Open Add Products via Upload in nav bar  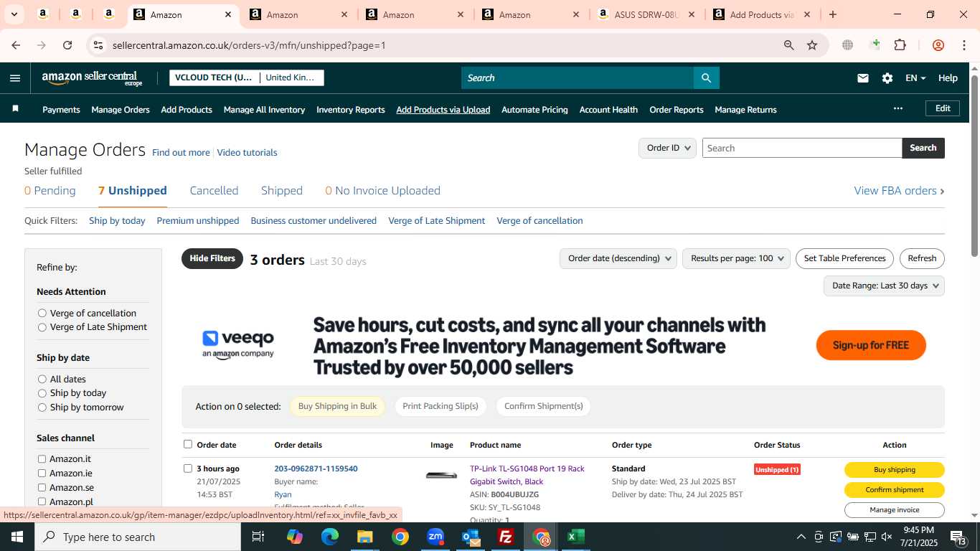coord(443,110)
